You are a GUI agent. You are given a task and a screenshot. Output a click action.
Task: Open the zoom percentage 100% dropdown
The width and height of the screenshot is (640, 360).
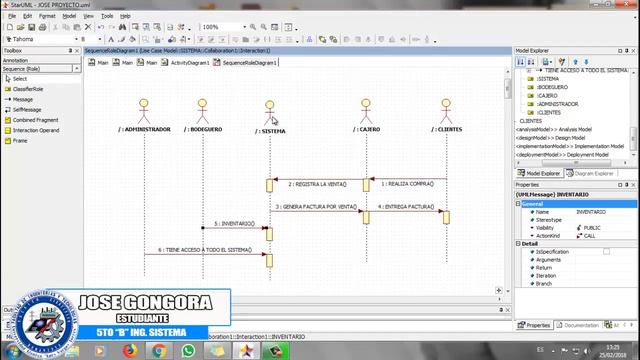coord(244,27)
